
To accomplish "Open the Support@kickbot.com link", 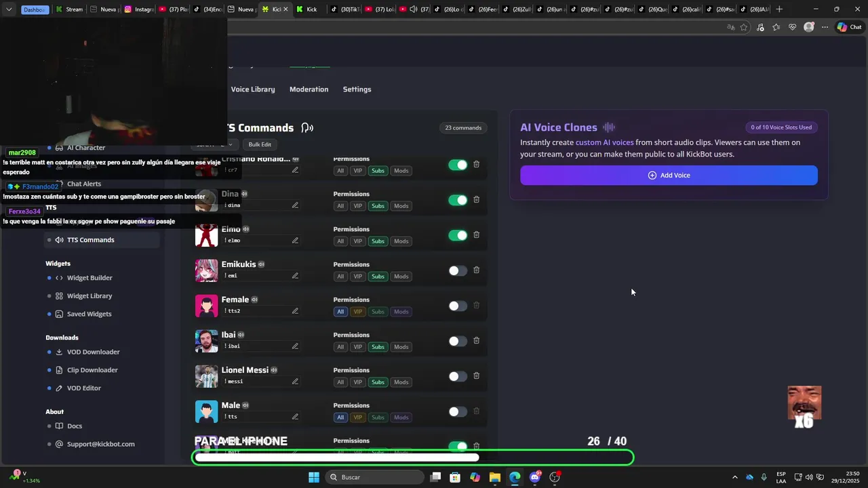I will [100, 444].
